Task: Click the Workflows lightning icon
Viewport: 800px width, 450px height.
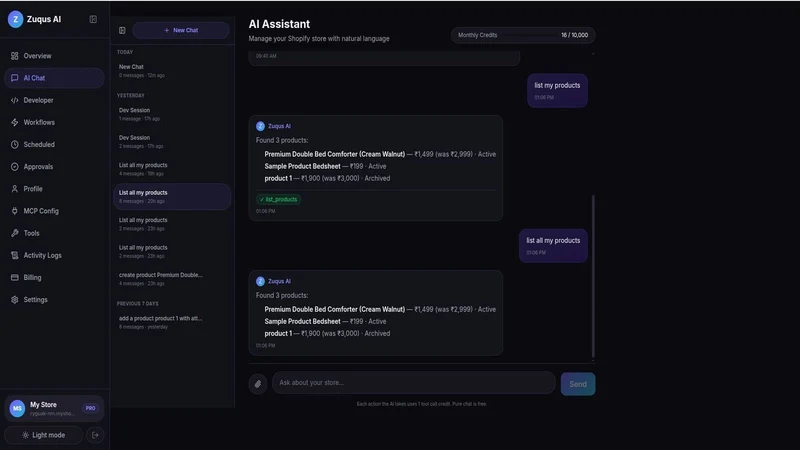Action: [x=14, y=122]
